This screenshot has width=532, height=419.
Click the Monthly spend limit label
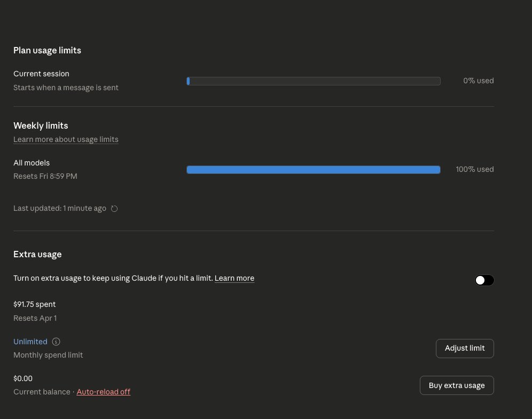[48, 355]
